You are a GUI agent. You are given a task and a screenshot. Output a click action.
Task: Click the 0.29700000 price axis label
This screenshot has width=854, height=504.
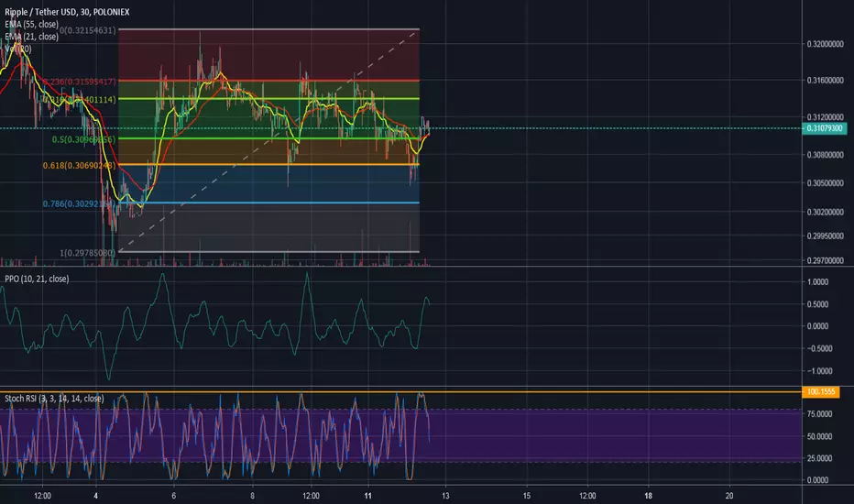(825, 260)
